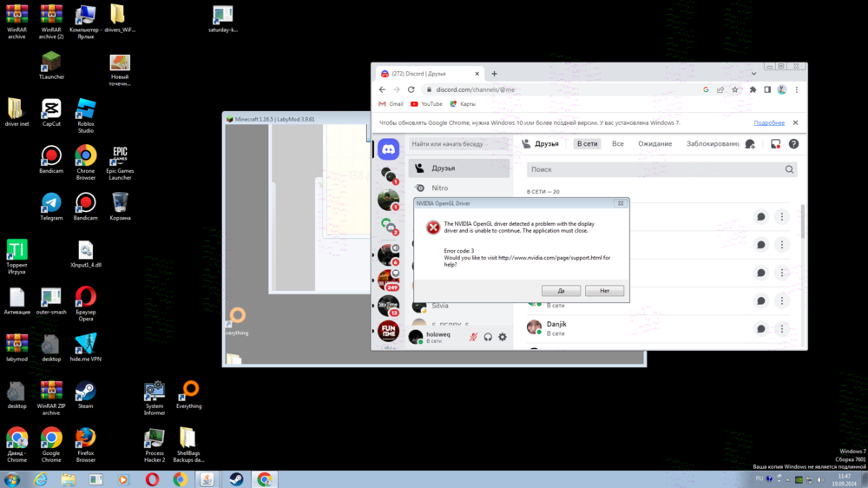Select Друзья in the Discord sidebar
This screenshot has width=868, height=488.
(459, 168)
